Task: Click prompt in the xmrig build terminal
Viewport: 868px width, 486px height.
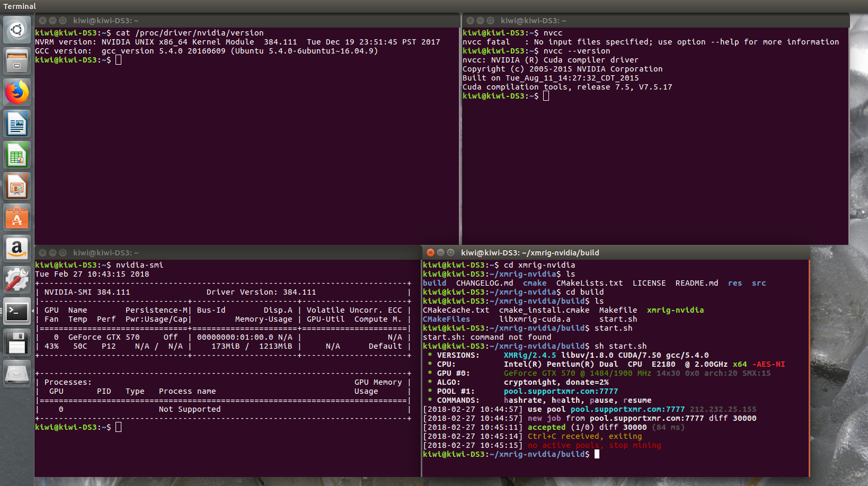Action: tap(597, 454)
